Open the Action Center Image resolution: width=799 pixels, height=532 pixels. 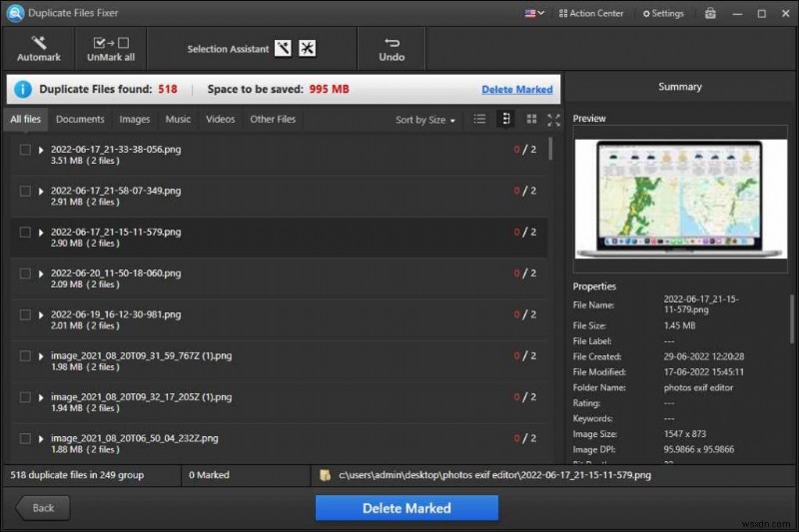tap(591, 14)
